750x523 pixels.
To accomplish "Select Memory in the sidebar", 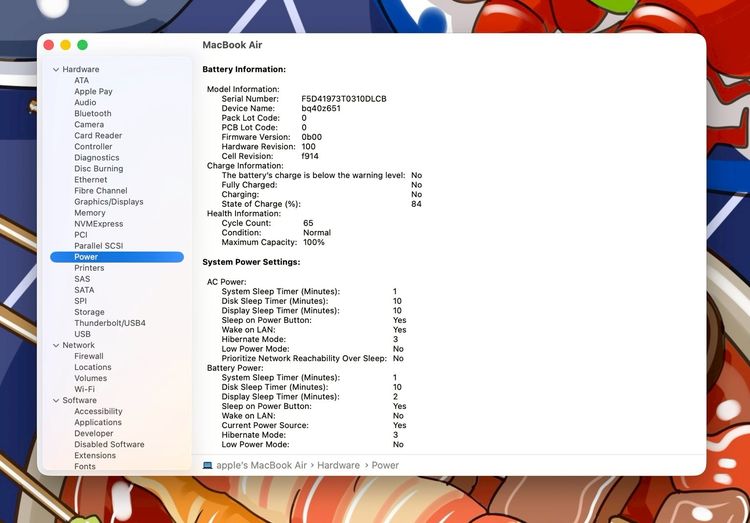I will [90, 212].
